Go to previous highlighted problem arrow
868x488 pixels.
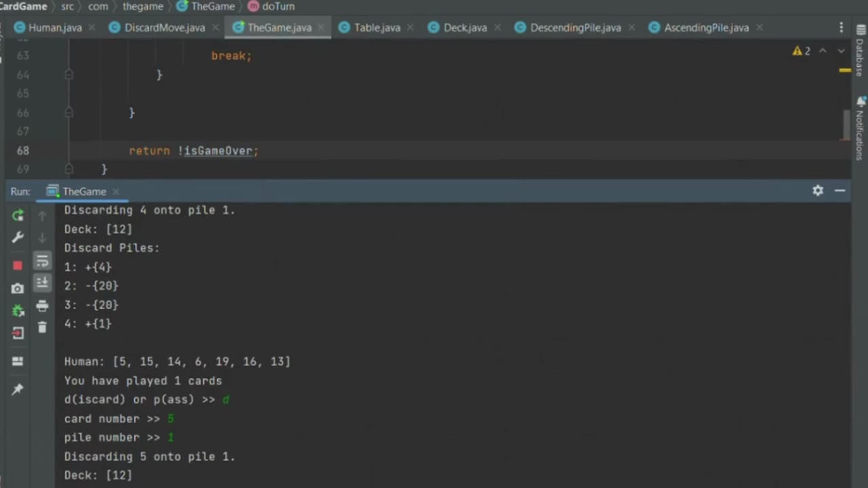coord(823,51)
